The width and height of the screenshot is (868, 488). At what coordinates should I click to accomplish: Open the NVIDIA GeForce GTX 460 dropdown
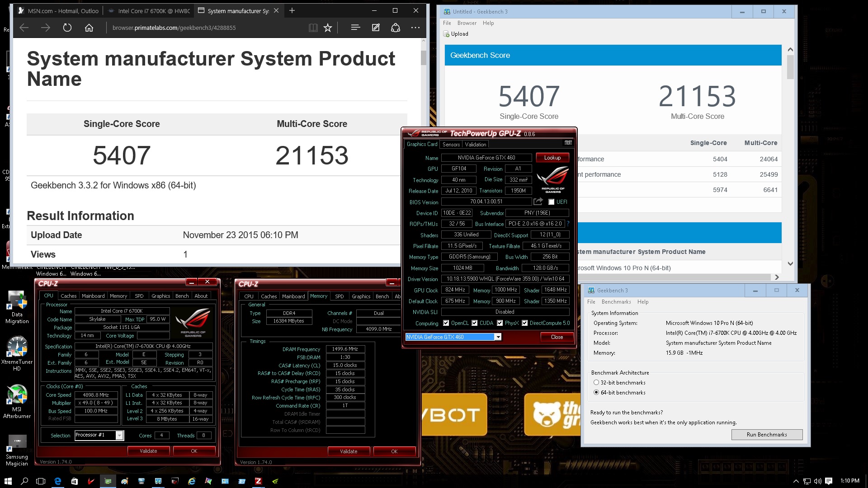pyautogui.click(x=498, y=337)
